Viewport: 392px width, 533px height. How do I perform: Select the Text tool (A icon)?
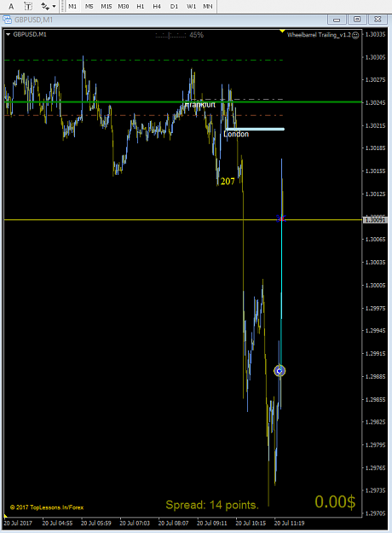11,6
